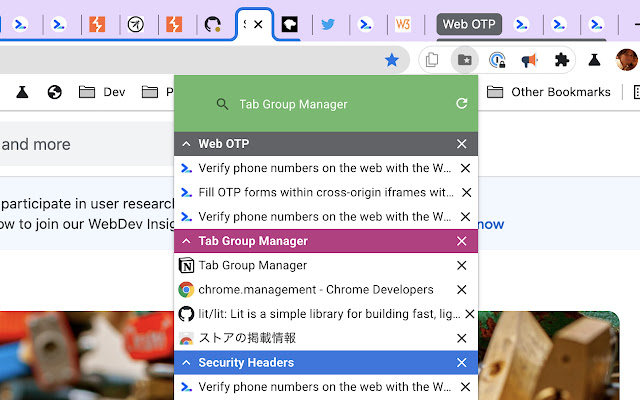Click the flask bookmark in bookmarks bar
The width and height of the screenshot is (640, 400).
click(x=22, y=92)
